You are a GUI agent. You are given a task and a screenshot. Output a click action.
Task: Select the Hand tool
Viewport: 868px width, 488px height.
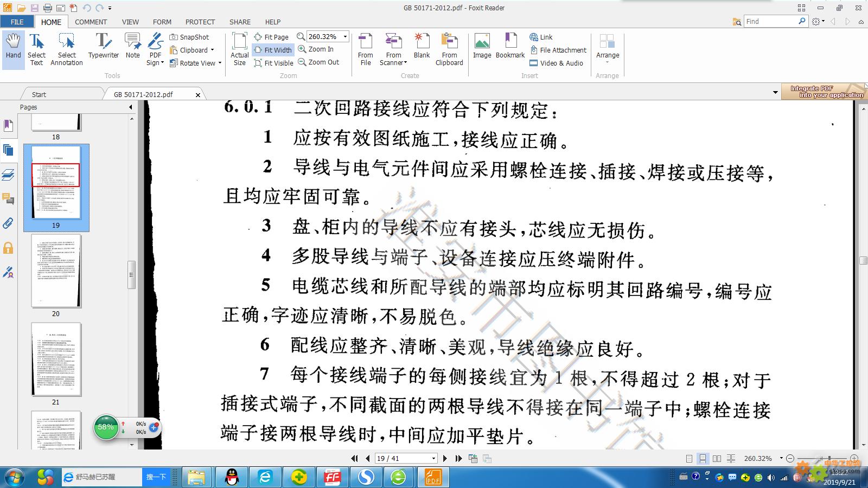click(x=13, y=49)
